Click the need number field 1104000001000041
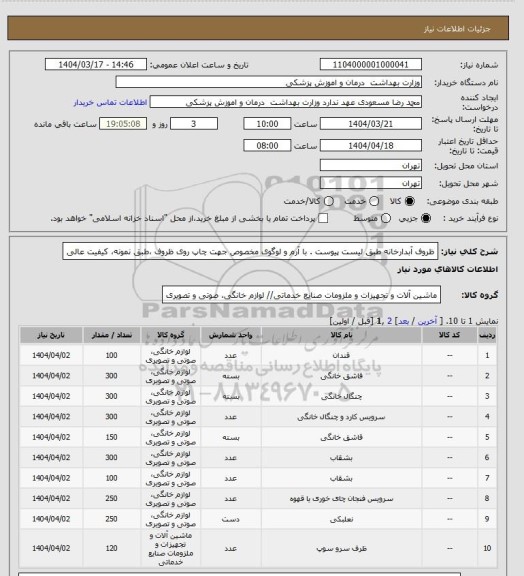524x576 pixels. (x=370, y=64)
